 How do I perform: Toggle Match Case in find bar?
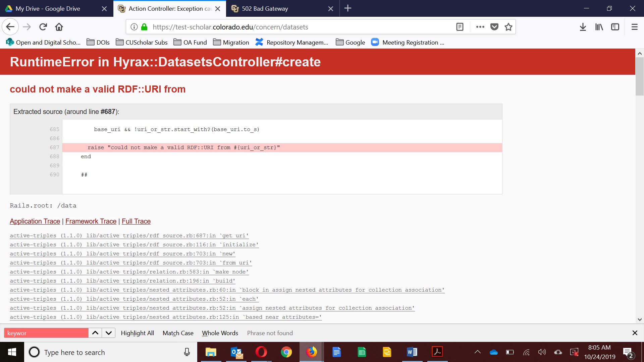coord(178,333)
